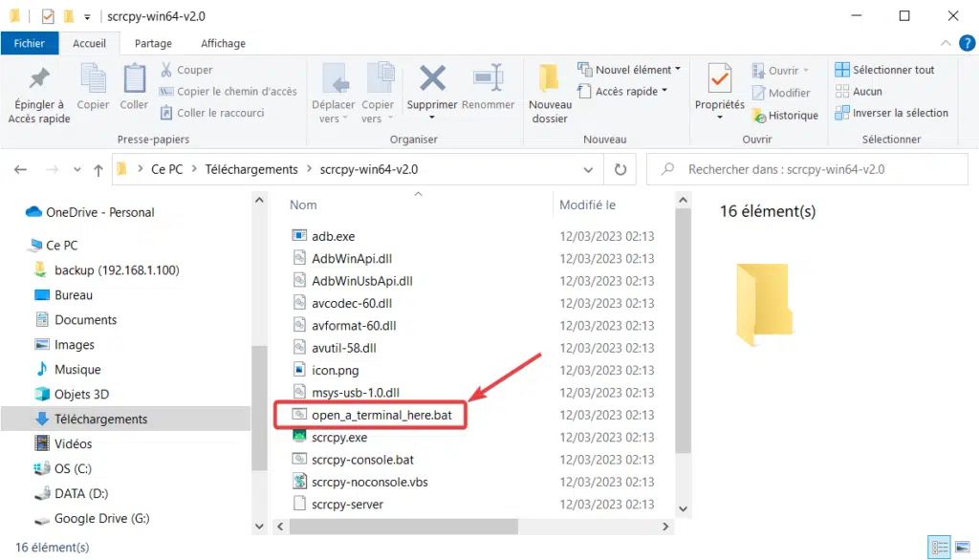This screenshot has height=560, width=979.
Task: Click the Coller paste icon
Action: tap(134, 87)
